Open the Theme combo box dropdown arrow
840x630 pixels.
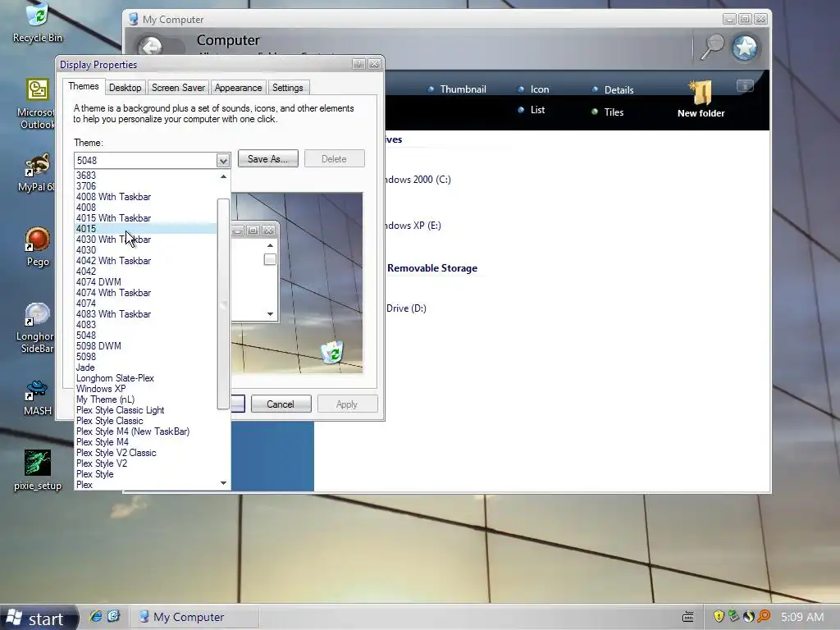223,160
